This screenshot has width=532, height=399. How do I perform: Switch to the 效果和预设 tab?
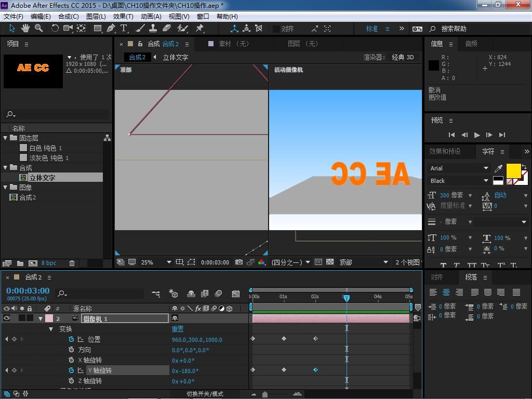(445, 151)
